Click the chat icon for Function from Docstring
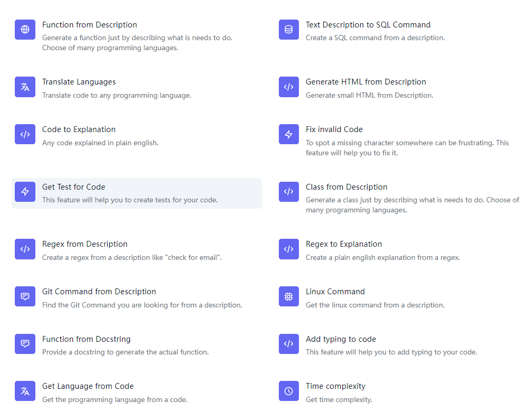Image resolution: width=526 pixels, height=420 pixels. [x=25, y=344]
